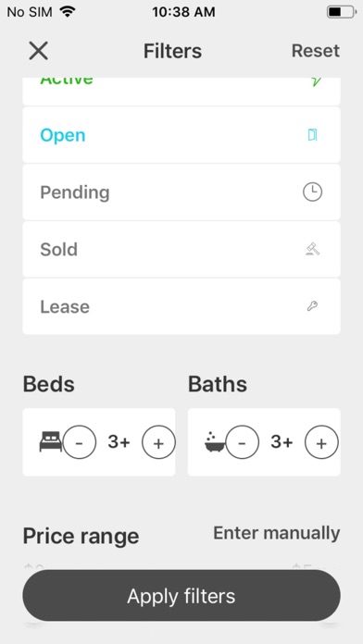Toggle the Open status filter
Screen dimensions: 363x644
pyautogui.click(x=181, y=135)
